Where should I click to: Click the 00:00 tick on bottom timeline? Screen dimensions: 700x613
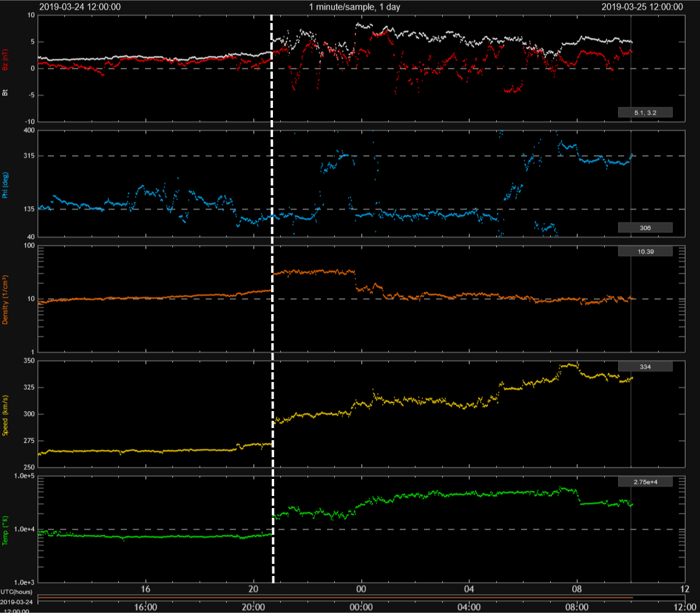[361, 606]
